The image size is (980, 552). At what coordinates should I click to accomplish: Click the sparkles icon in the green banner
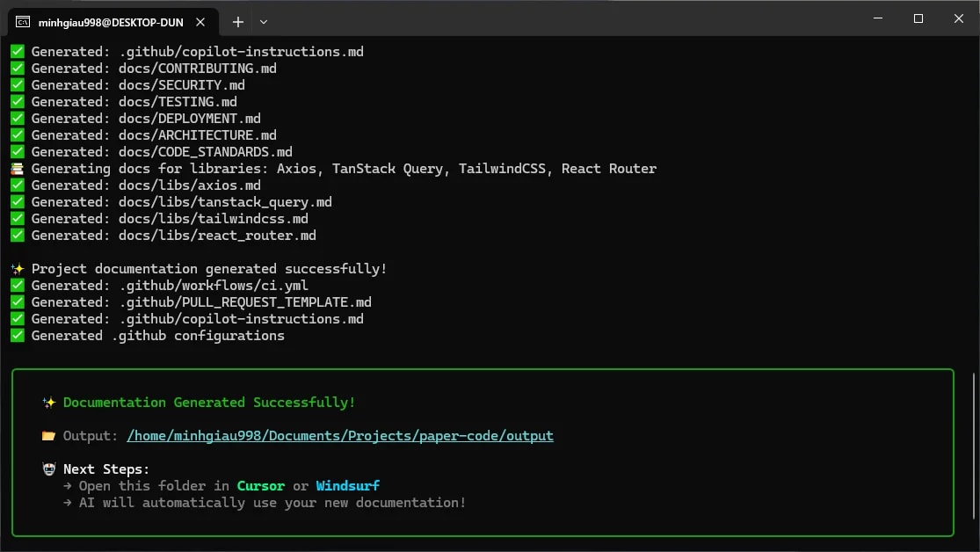tap(49, 402)
